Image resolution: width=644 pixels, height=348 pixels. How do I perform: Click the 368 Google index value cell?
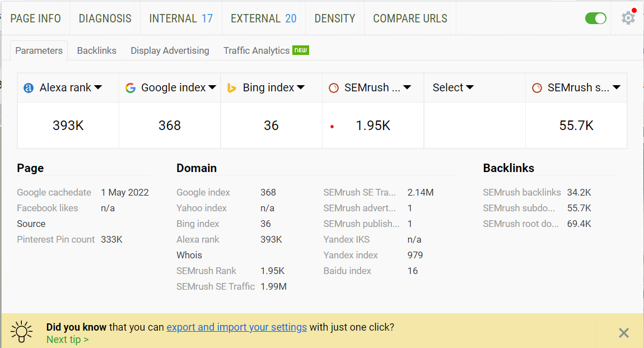[170, 126]
